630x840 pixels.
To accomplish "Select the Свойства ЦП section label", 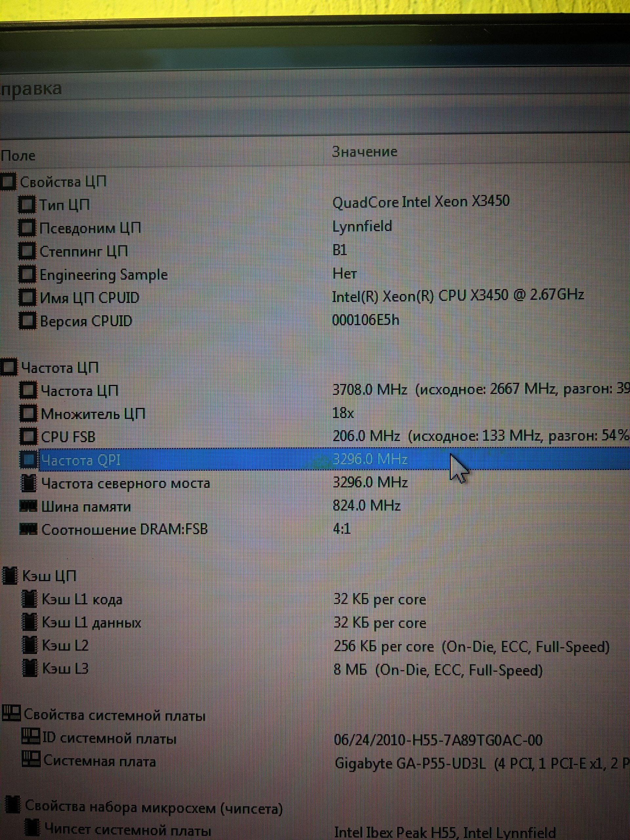I will 63,182.
